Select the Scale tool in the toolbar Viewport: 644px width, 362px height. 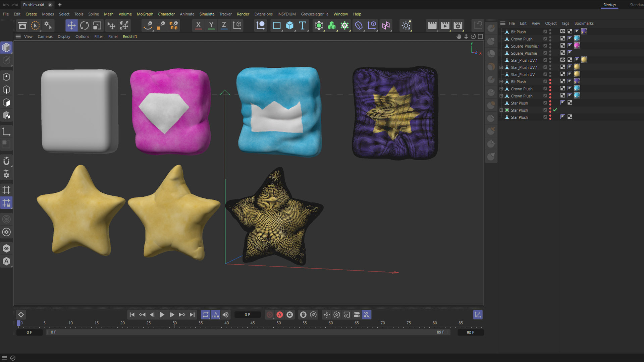97,25
